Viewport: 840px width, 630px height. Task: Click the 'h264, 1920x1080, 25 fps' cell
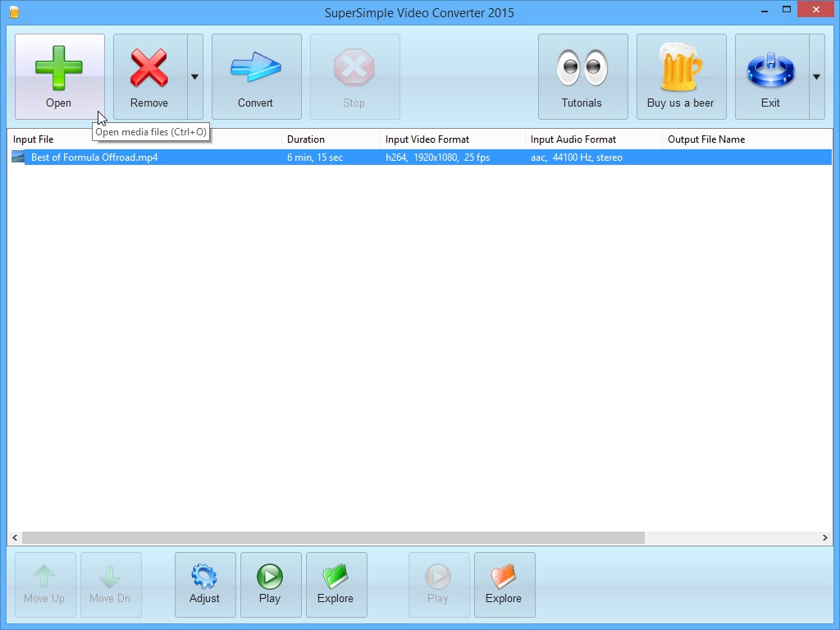438,157
